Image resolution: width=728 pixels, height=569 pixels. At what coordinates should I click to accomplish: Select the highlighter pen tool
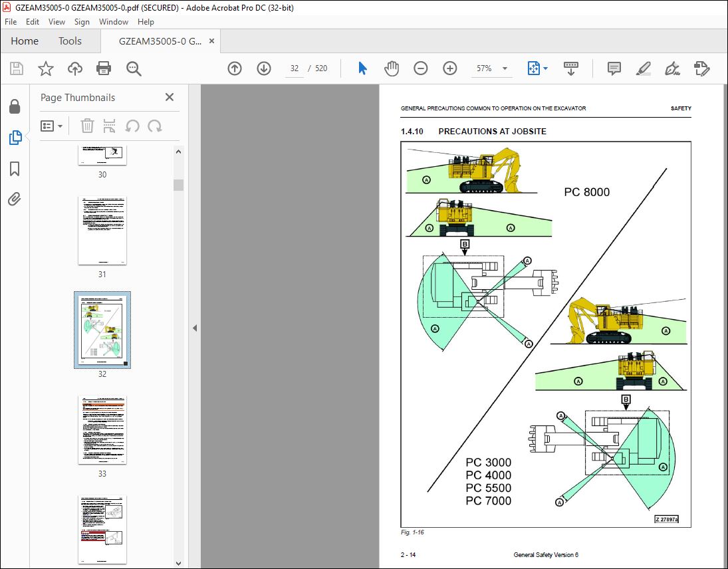[643, 68]
